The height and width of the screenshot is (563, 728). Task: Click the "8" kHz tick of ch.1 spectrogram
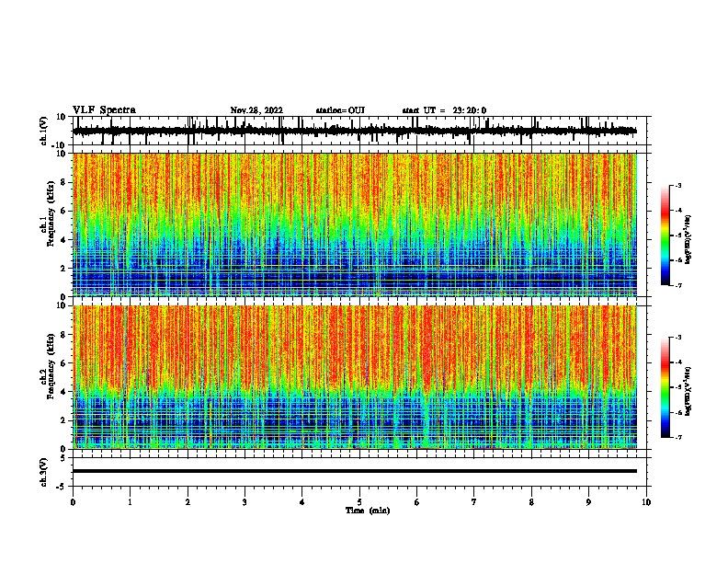63,182
